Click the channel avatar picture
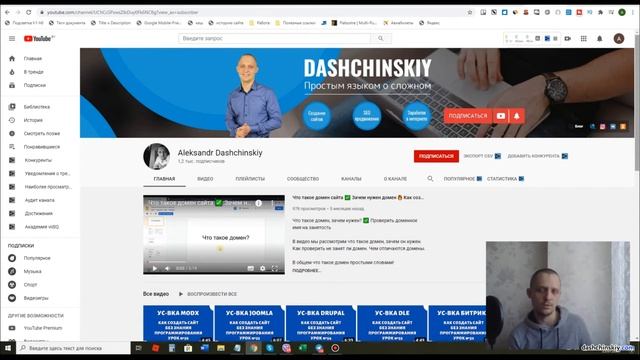The width and height of the screenshot is (640, 360). (157, 156)
